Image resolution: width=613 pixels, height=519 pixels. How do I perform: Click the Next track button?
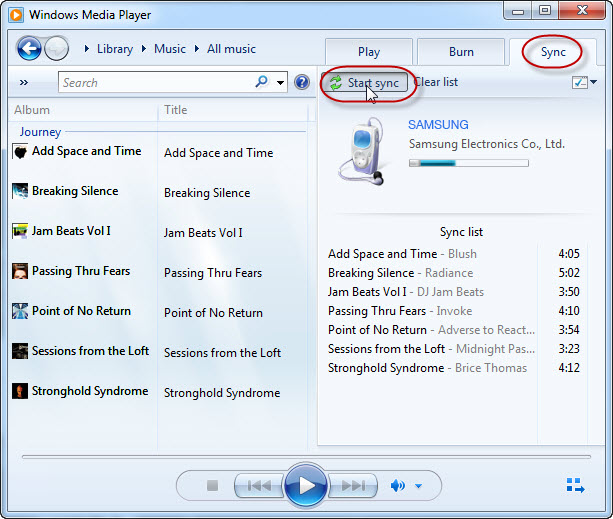(x=353, y=486)
